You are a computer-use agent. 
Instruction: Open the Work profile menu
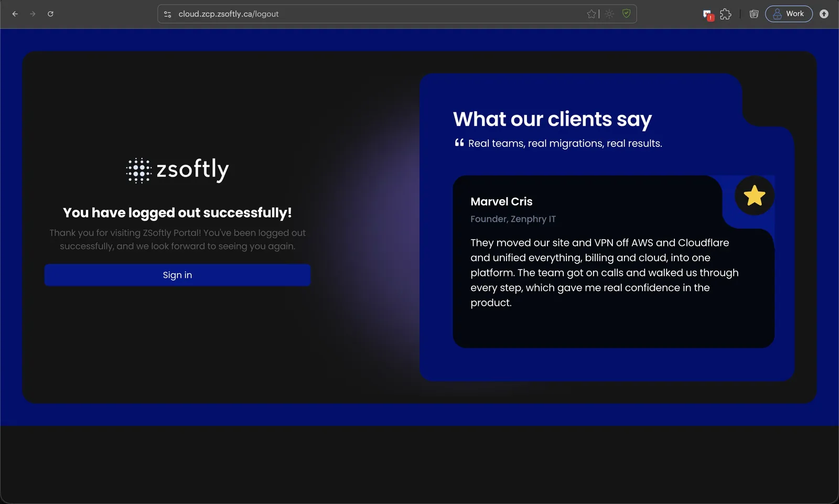[789, 14]
